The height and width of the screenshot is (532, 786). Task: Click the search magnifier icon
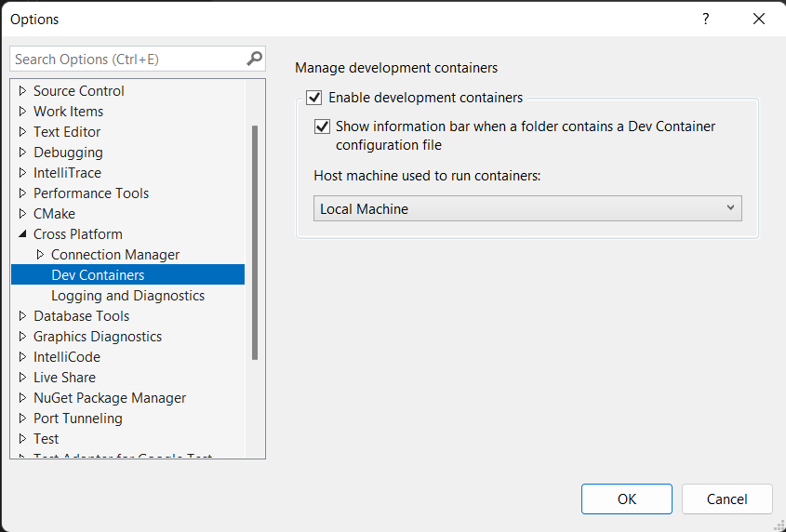point(254,59)
